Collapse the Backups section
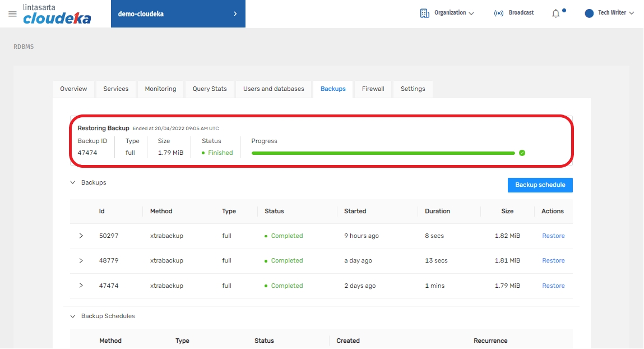644x349 pixels. tap(73, 182)
